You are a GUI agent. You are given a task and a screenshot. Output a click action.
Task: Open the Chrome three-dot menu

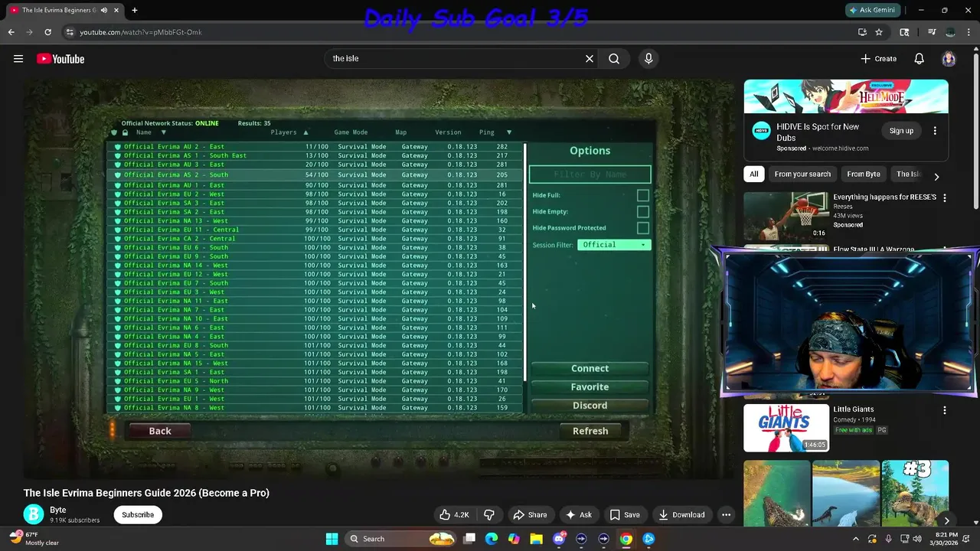(969, 32)
